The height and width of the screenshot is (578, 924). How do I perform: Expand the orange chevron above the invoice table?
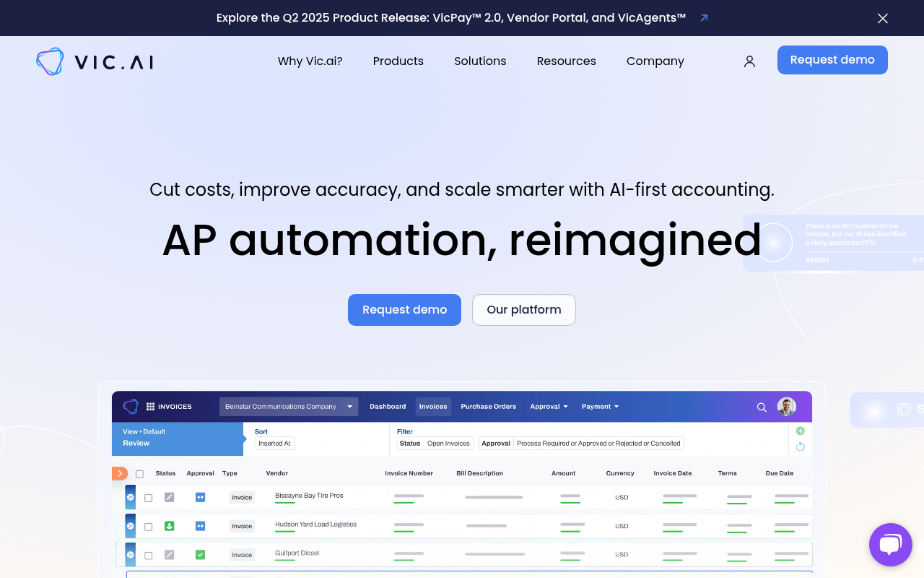[x=119, y=473]
